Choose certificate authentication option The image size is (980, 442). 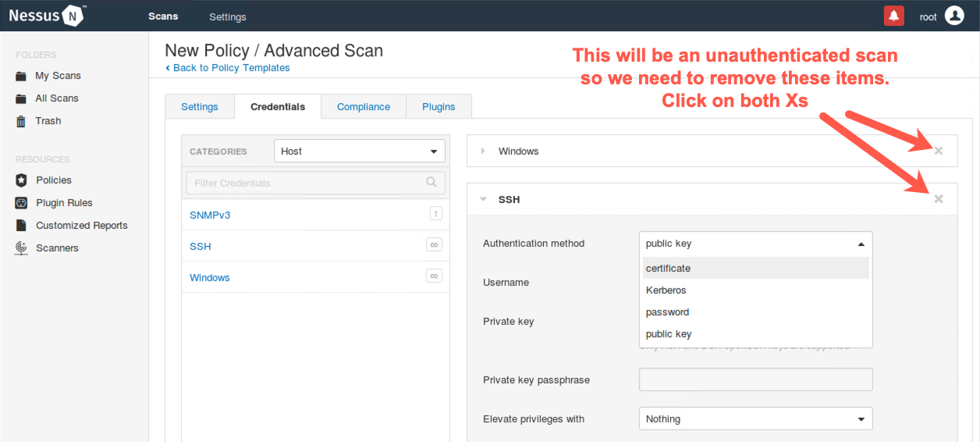tap(755, 268)
